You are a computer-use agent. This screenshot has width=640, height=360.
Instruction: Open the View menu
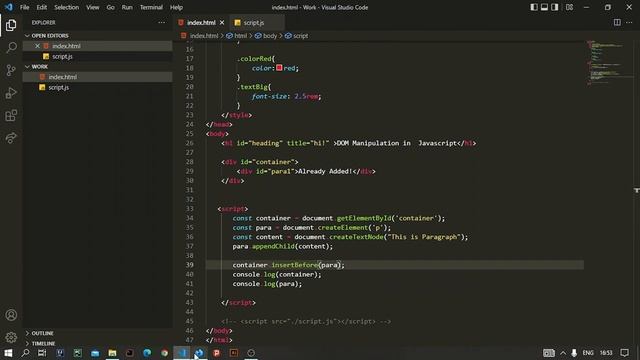(93, 7)
